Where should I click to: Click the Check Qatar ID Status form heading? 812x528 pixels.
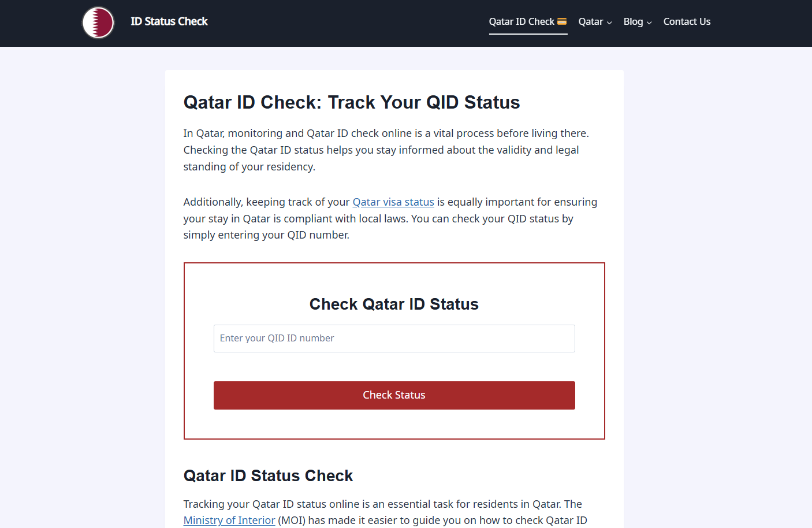394,304
